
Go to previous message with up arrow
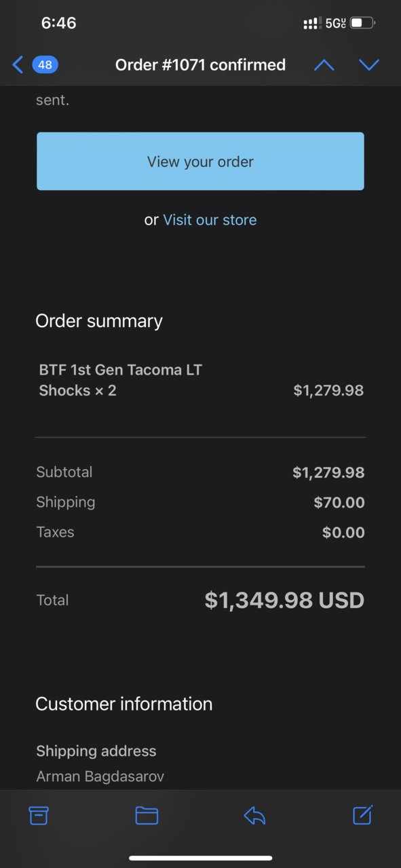pos(324,65)
